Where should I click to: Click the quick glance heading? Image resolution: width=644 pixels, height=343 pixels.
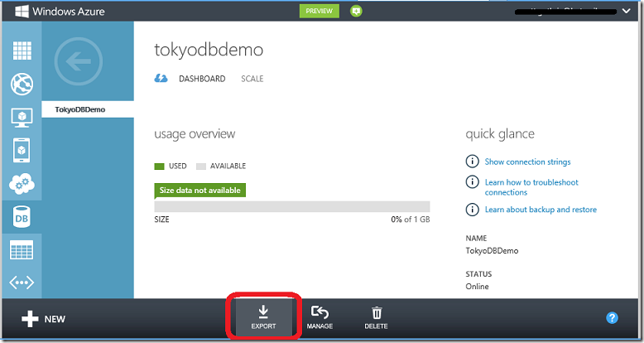pos(500,134)
